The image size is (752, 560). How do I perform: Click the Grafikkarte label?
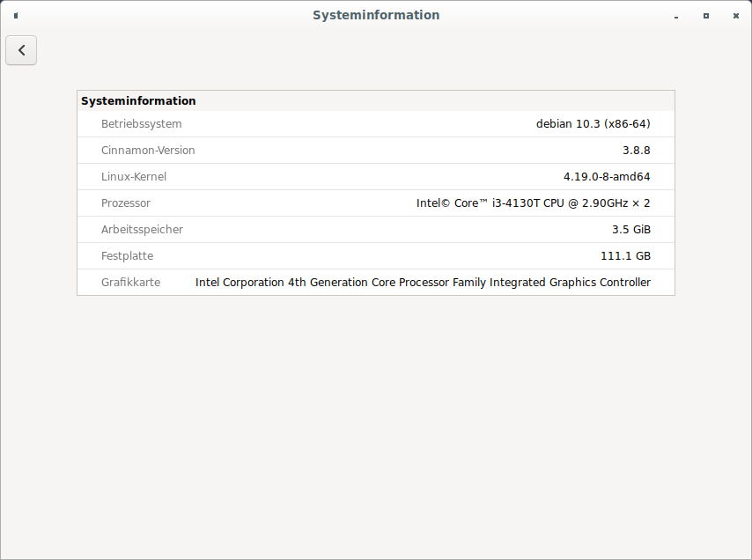point(130,283)
